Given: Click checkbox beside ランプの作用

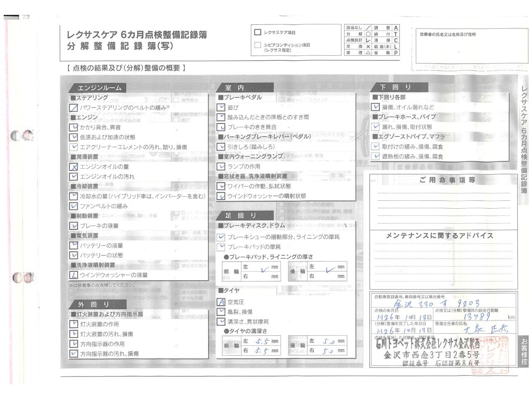Looking at the screenshot, I should point(221,167).
